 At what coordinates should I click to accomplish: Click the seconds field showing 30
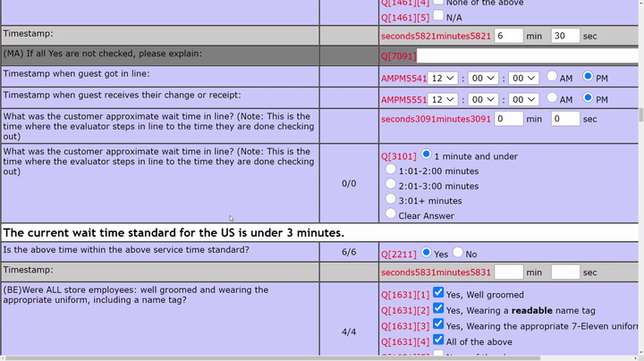(x=565, y=36)
